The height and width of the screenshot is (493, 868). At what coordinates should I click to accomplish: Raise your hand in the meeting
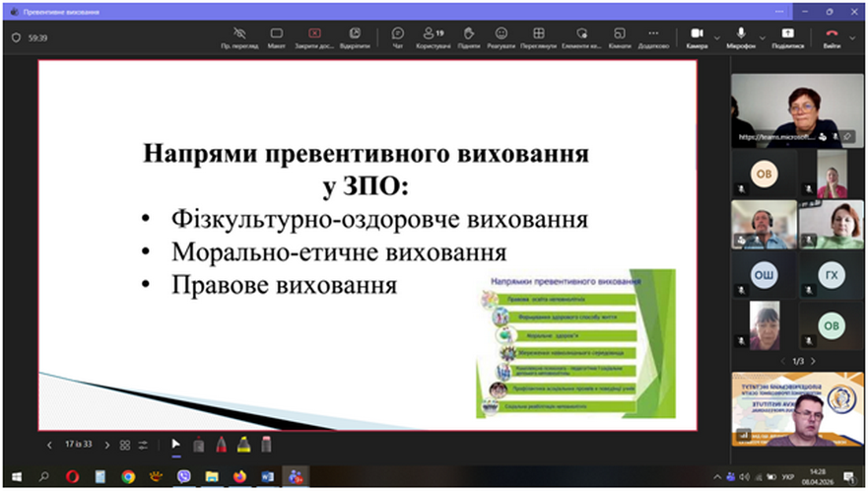tap(468, 37)
